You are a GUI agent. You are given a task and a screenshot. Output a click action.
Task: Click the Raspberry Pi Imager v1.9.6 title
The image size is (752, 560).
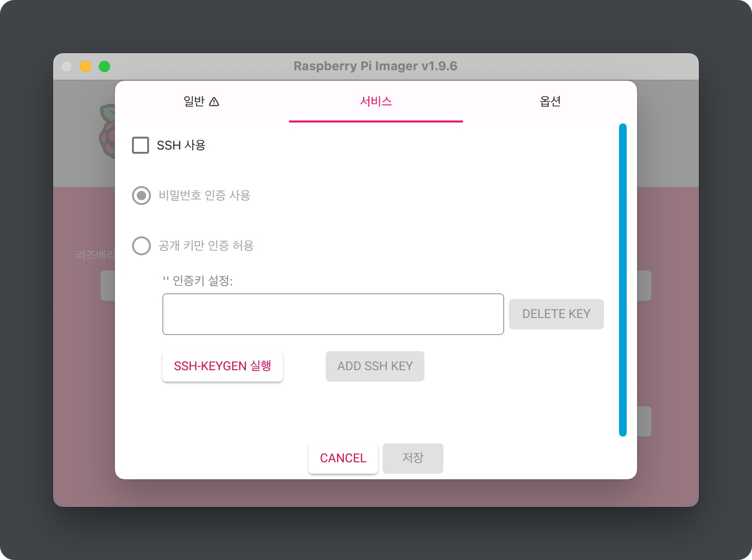coord(376,66)
